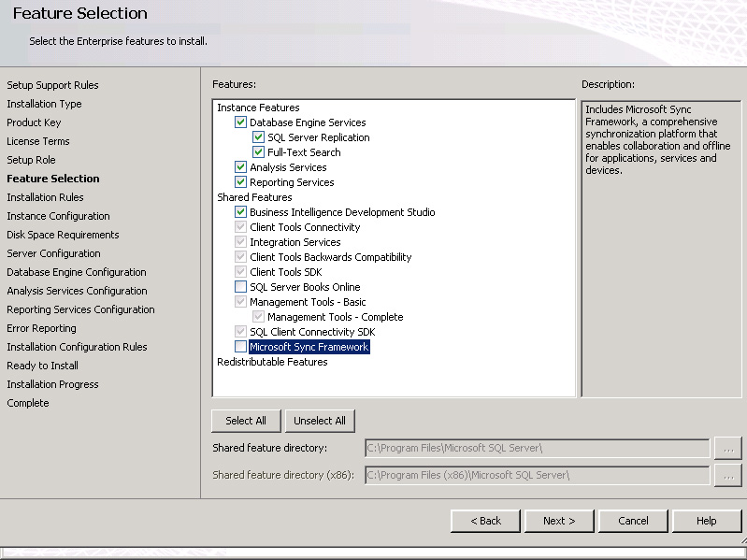Image resolution: width=747 pixels, height=560 pixels.
Task: Select Full-Text Search feature label
Action: tap(304, 152)
